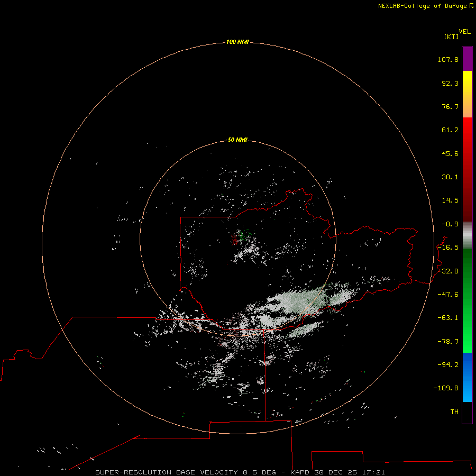Click the purple segment of velocity color bar
The width and height of the screenshot is (476, 476).
point(467,59)
